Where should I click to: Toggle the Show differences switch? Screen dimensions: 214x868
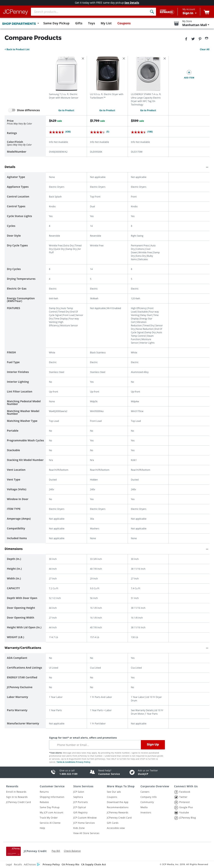point(12,110)
